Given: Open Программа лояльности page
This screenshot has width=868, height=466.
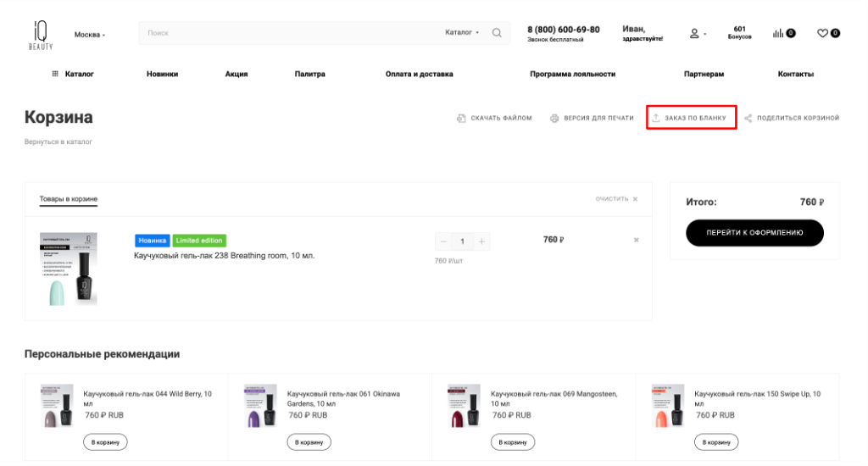Looking at the screenshot, I should click(x=572, y=74).
